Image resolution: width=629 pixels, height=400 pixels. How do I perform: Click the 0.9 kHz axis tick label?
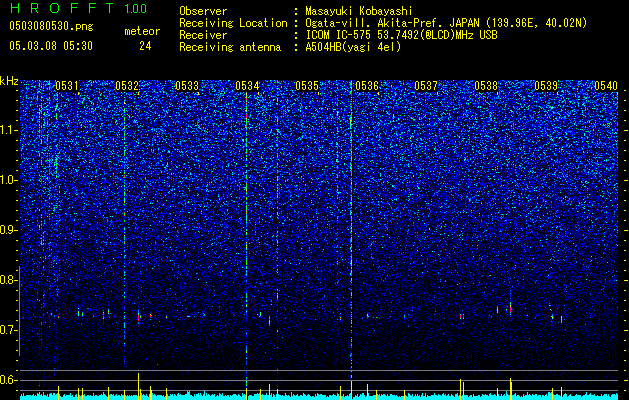pos(9,230)
